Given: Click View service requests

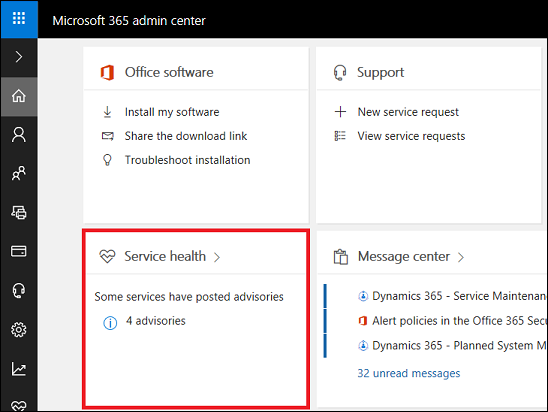Looking at the screenshot, I should pyautogui.click(x=411, y=136).
